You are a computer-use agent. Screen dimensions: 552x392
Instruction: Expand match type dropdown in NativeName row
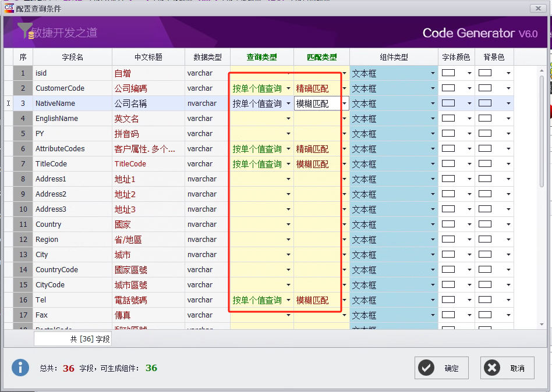[345, 104]
